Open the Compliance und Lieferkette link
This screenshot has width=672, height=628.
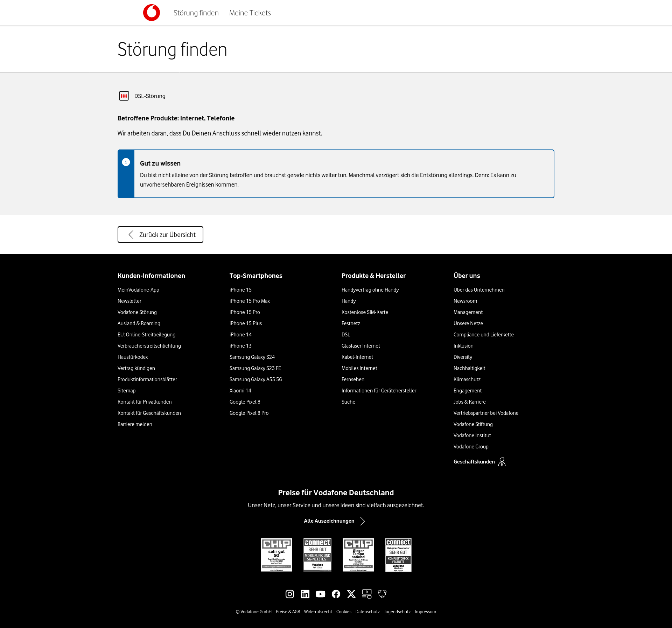[x=483, y=335]
